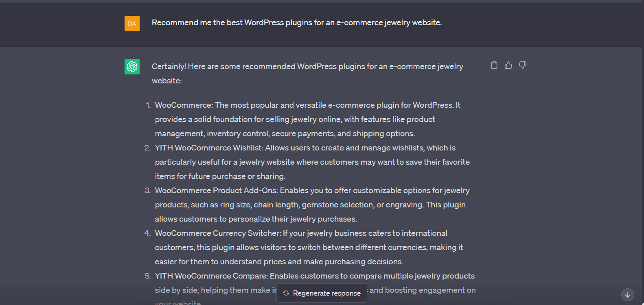Click the "Certainly! Here are some recommended" intro line
The height and width of the screenshot is (305, 644).
[307, 67]
